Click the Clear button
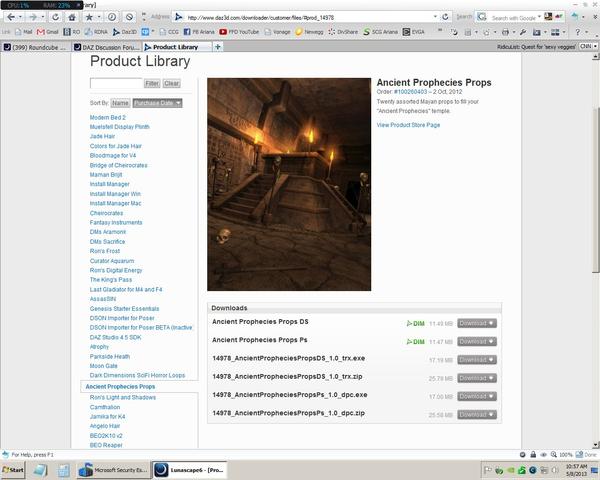 click(171, 83)
